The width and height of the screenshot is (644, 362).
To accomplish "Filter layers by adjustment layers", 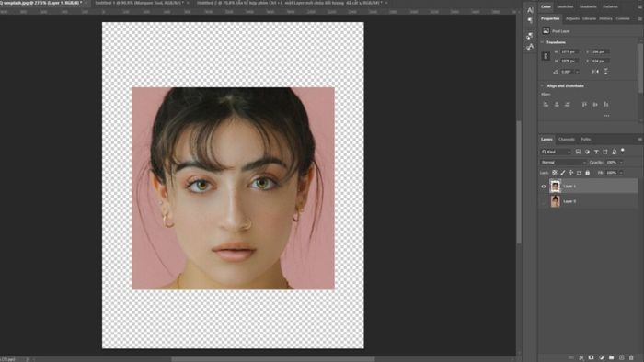I will (x=587, y=152).
